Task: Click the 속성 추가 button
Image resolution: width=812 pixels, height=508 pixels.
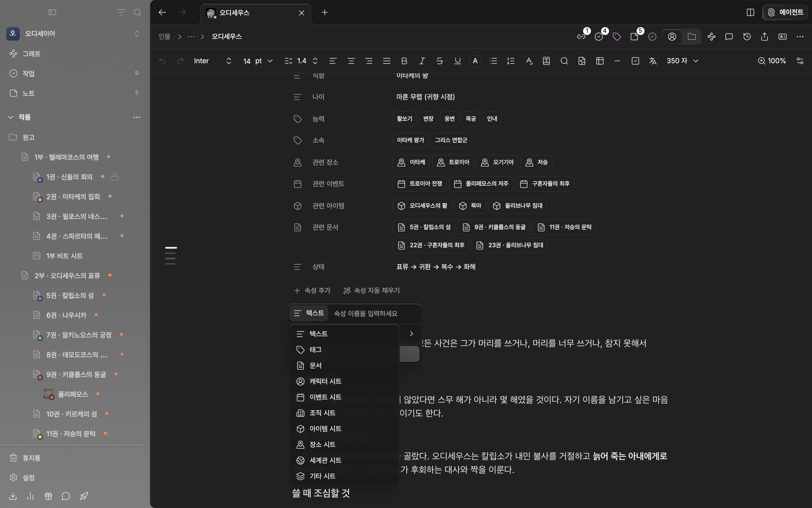Action: pyautogui.click(x=312, y=290)
